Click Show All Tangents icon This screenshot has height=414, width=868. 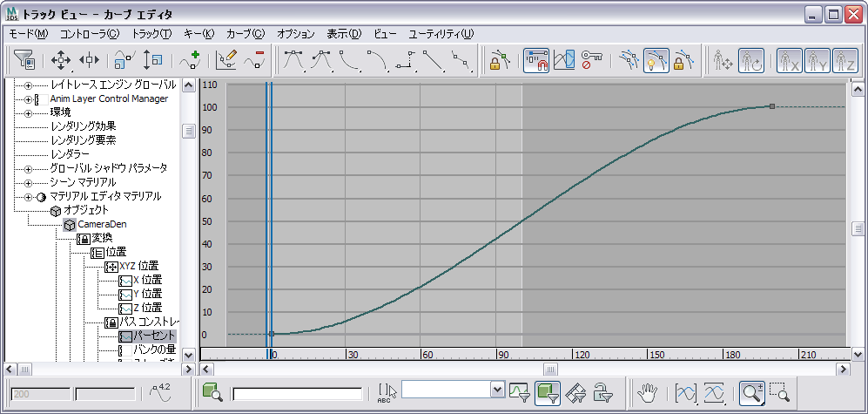click(x=629, y=60)
